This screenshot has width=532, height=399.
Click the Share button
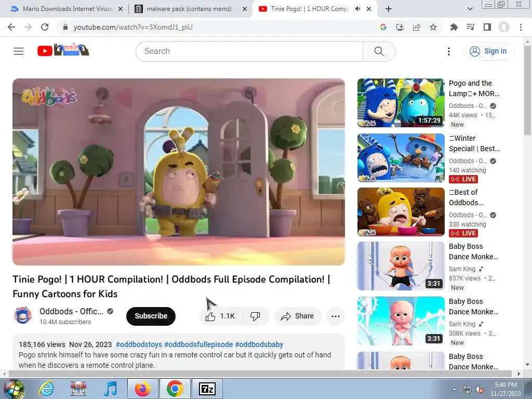[x=298, y=316]
